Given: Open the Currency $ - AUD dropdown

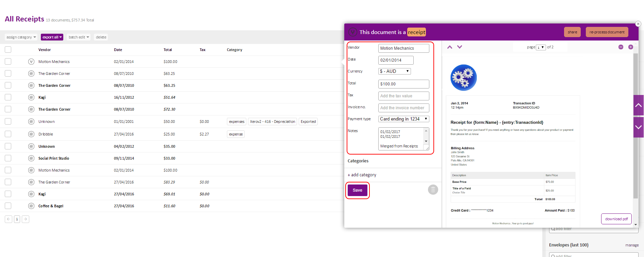Looking at the screenshot, I should pyautogui.click(x=395, y=71).
